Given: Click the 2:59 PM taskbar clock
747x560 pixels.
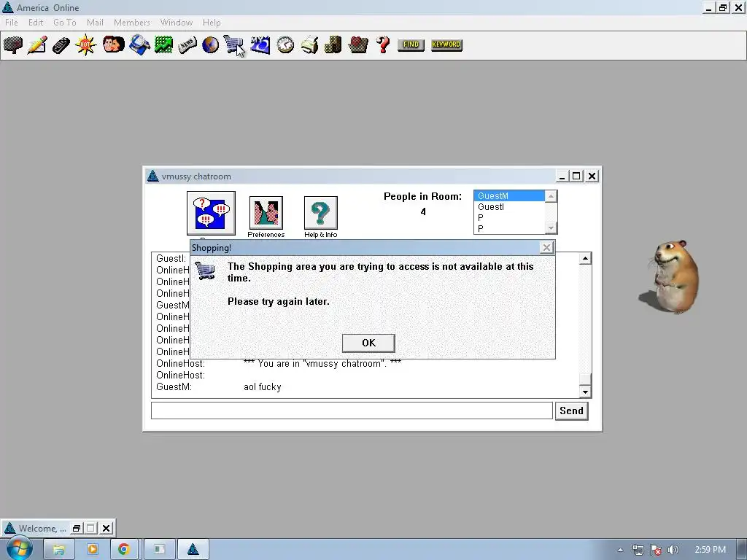Looking at the screenshot, I should pyautogui.click(x=710, y=550).
